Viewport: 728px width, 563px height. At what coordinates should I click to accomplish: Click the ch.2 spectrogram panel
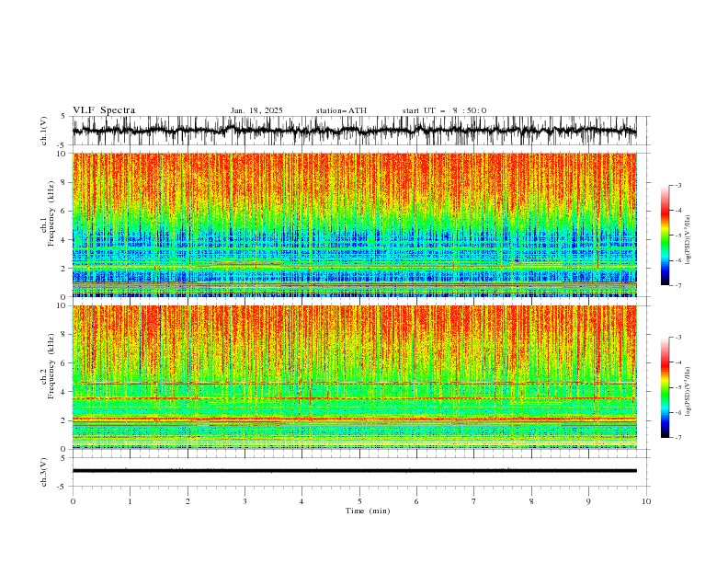click(354, 377)
